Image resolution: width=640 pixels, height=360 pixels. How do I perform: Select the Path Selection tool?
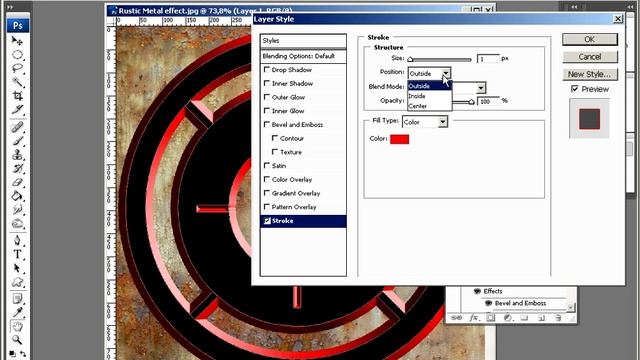(x=17, y=268)
